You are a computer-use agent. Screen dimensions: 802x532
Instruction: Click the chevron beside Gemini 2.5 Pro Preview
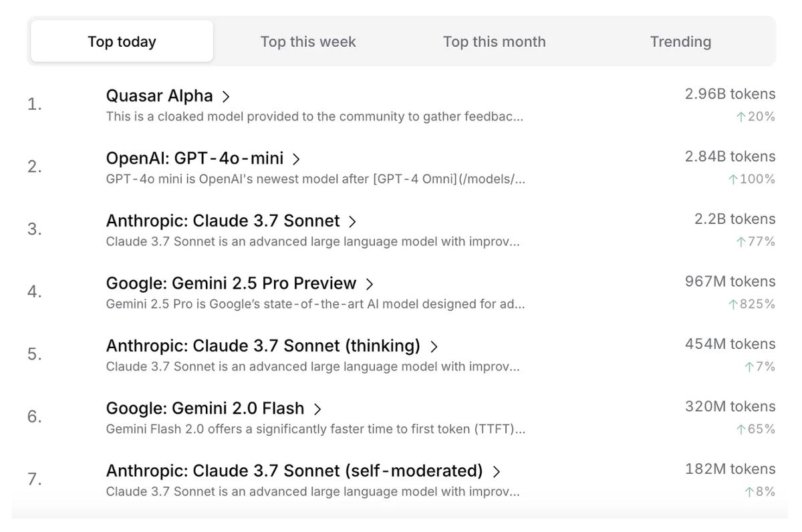click(x=369, y=284)
